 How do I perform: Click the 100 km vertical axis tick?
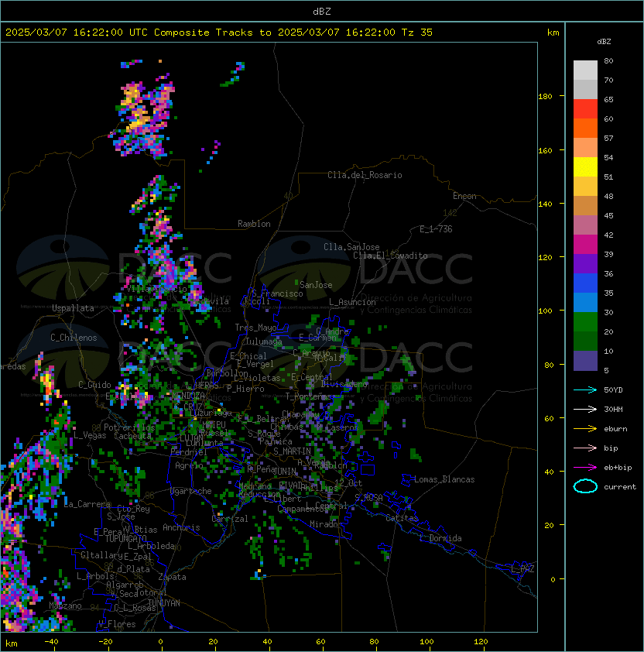(x=545, y=311)
